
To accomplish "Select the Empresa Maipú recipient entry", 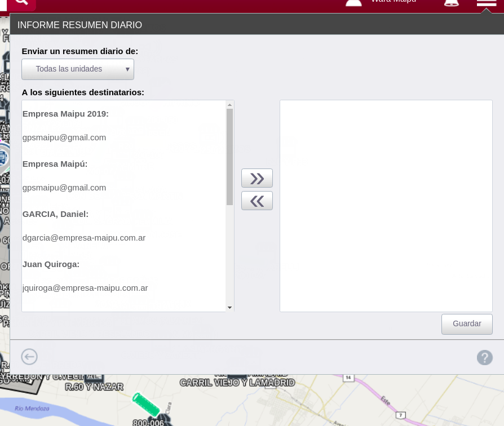I will 55,164.
